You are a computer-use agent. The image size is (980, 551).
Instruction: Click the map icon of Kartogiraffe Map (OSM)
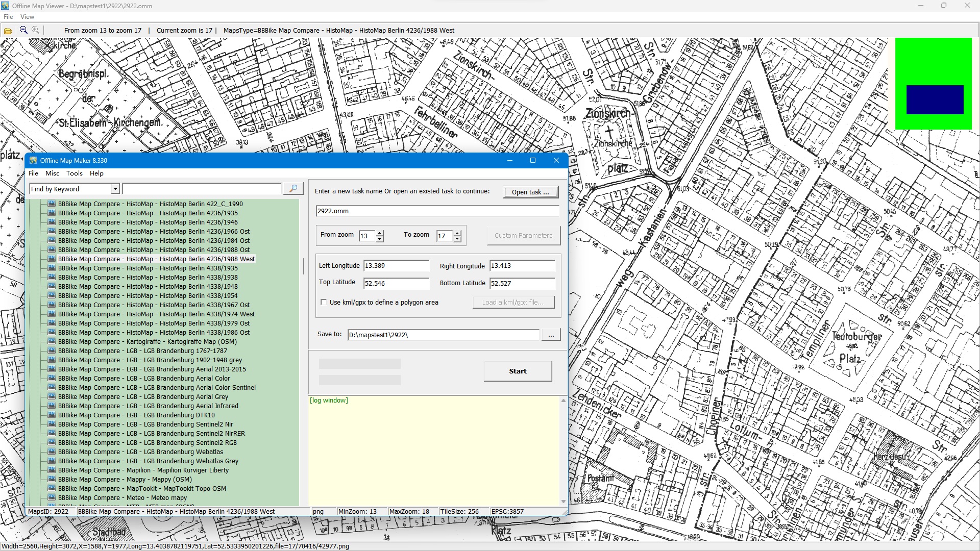[x=52, y=341]
